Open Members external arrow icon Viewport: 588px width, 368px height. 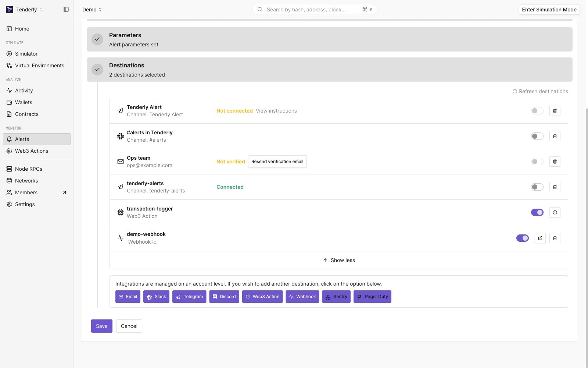pos(64,192)
